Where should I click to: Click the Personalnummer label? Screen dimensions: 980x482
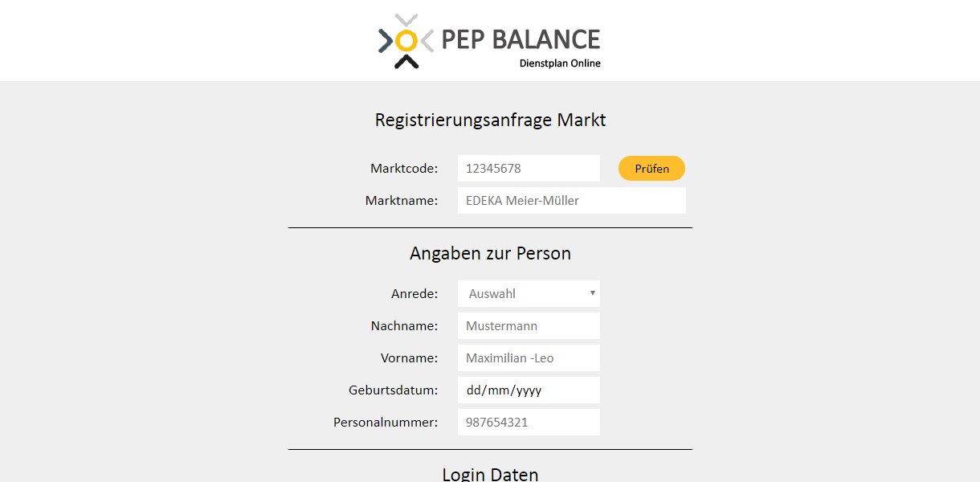(386, 423)
